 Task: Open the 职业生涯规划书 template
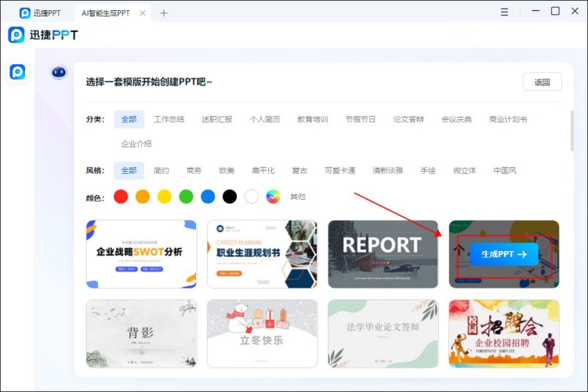pyautogui.click(x=262, y=254)
